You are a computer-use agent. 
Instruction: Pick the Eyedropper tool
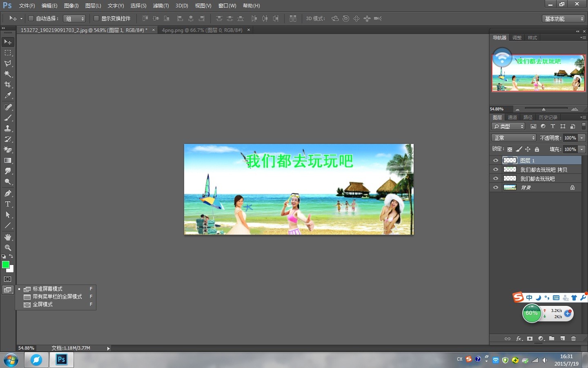(x=8, y=96)
